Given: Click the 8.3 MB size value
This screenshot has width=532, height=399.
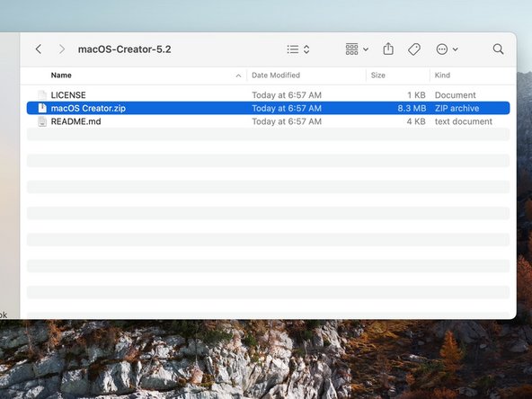Looking at the screenshot, I should [412, 108].
